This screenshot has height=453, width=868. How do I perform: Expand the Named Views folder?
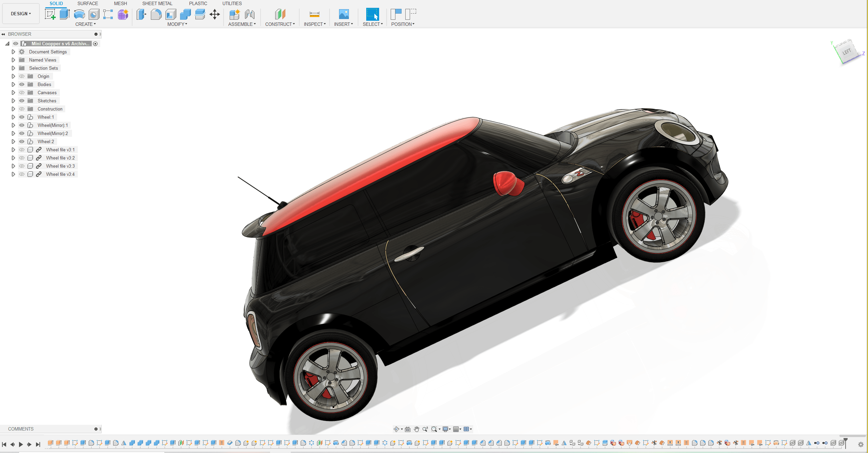[13, 60]
